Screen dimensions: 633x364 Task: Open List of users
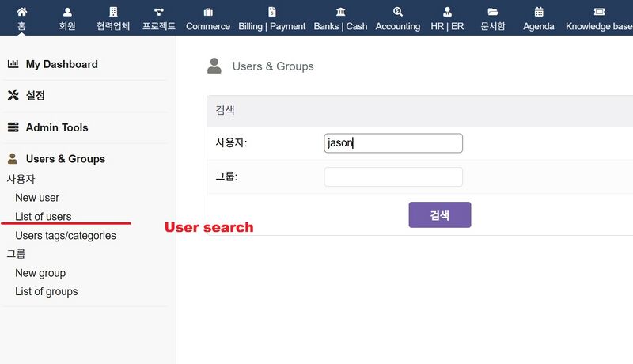click(44, 217)
